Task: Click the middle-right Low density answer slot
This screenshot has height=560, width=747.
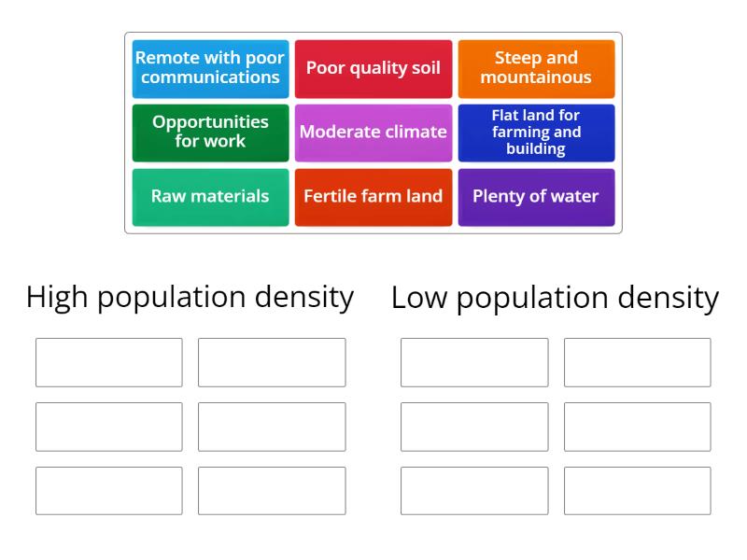Action: 638,427
